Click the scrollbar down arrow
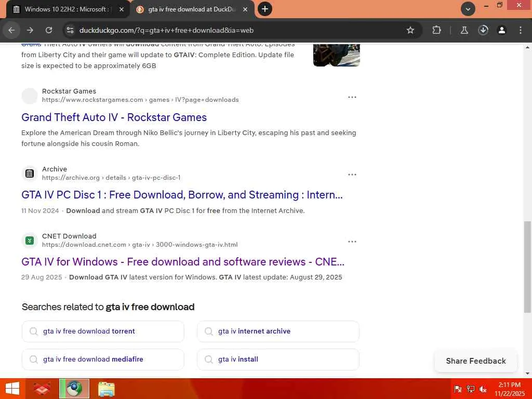Viewport: 532px width, 399px height. pos(527,374)
